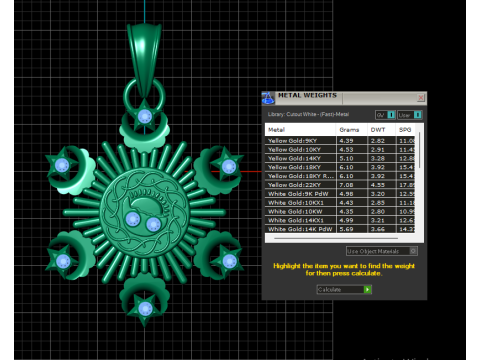Select the White Gold:10KW row

pyautogui.click(x=340, y=211)
